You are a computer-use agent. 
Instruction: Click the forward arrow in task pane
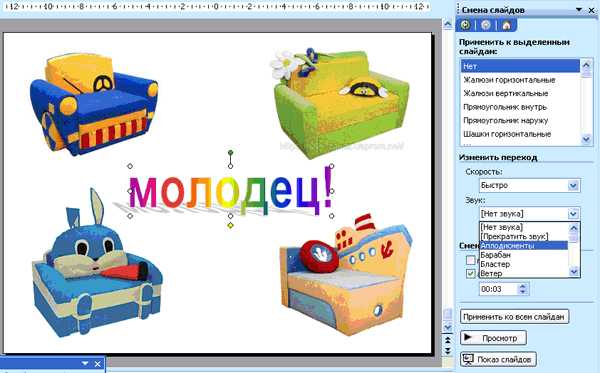(x=486, y=25)
